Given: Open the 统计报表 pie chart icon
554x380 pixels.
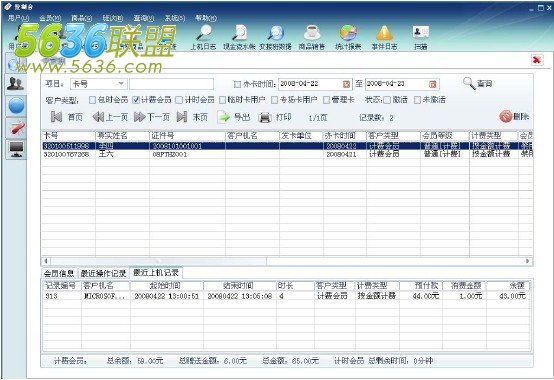Looking at the screenshot, I should pyautogui.click(x=348, y=32).
